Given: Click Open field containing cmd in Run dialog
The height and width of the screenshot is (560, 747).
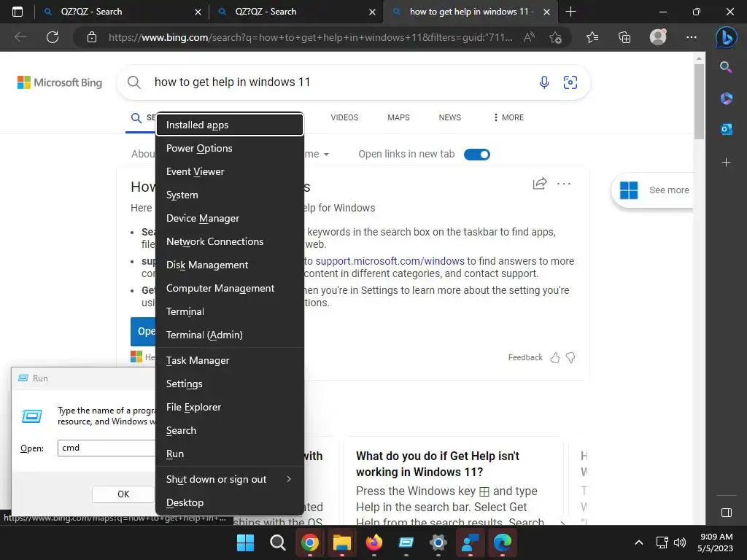Looking at the screenshot, I should 107,448.
